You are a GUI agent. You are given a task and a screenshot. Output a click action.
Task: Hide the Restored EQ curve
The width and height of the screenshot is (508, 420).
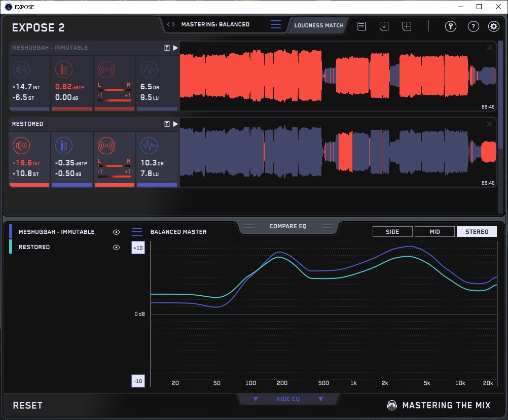click(116, 247)
